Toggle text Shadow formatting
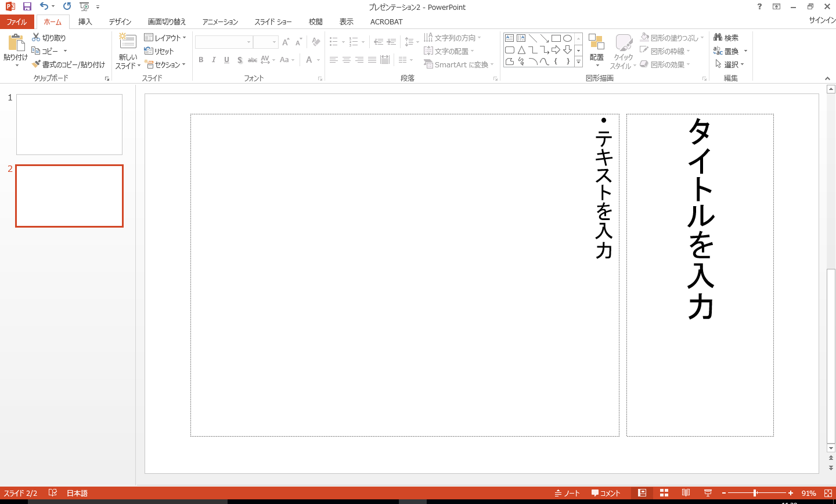The image size is (836, 504). click(240, 60)
